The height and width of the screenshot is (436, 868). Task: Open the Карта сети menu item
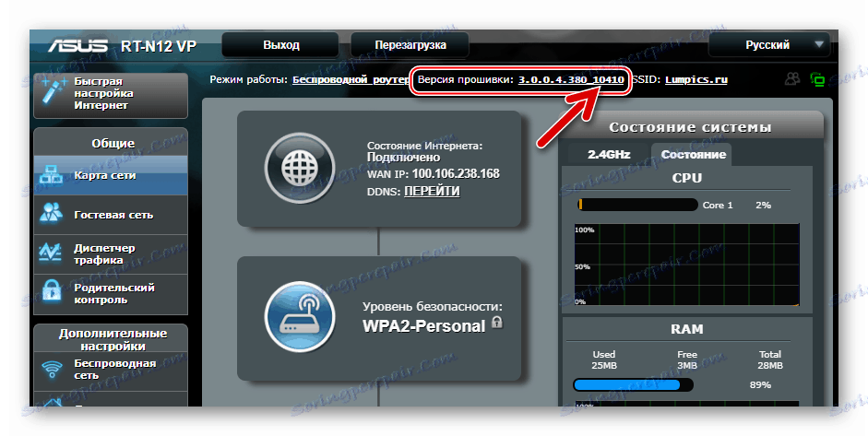[111, 175]
